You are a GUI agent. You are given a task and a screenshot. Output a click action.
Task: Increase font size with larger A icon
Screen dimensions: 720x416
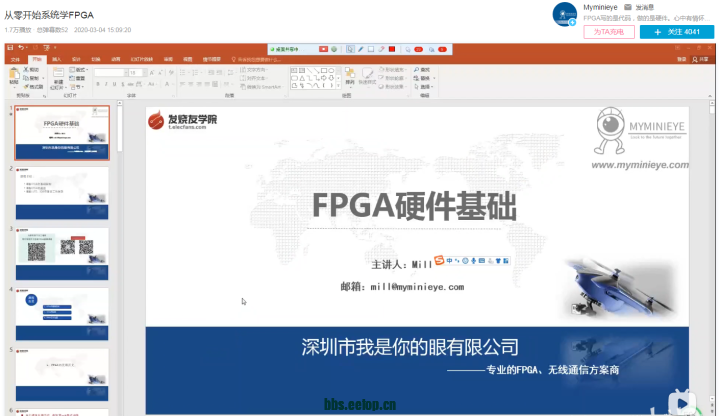point(152,73)
